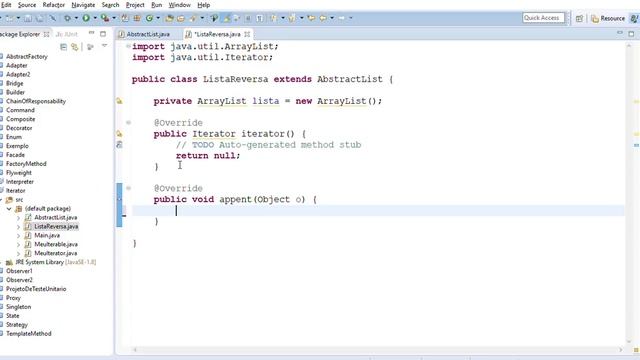Toggle Link with Editor in Package Explorer
The height and width of the screenshot is (360, 640).
[x=75, y=47]
